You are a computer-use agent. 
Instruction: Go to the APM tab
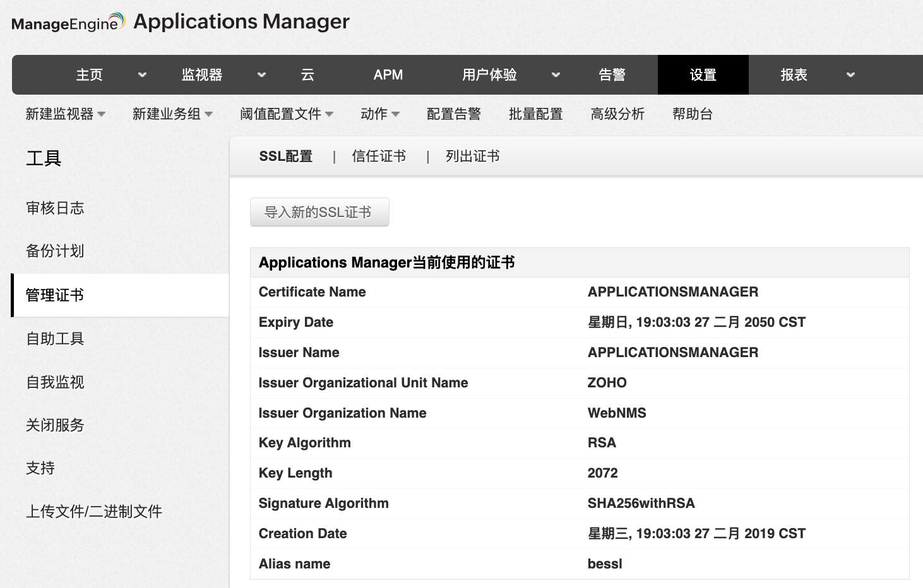click(388, 75)
